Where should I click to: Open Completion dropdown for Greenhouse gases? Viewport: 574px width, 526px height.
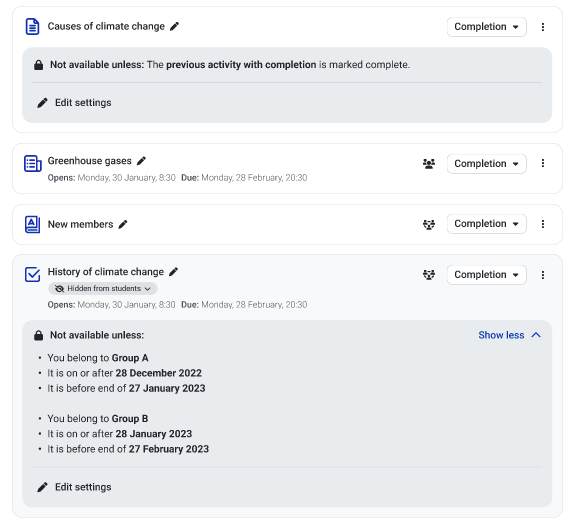(487, 164)
